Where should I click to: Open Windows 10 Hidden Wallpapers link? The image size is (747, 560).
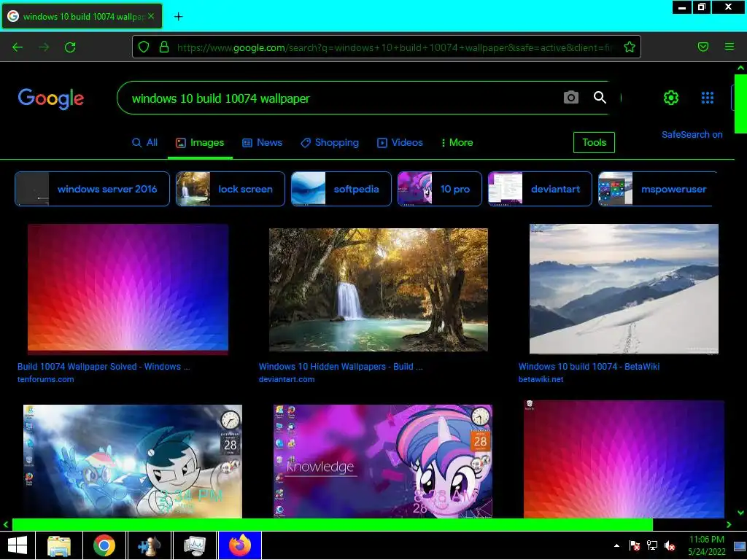pyautogui.click(x=341, y=367)
